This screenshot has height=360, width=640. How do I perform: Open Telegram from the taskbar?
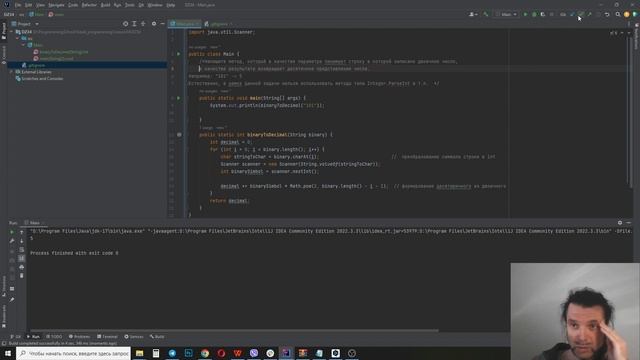[x=172, y=353]
